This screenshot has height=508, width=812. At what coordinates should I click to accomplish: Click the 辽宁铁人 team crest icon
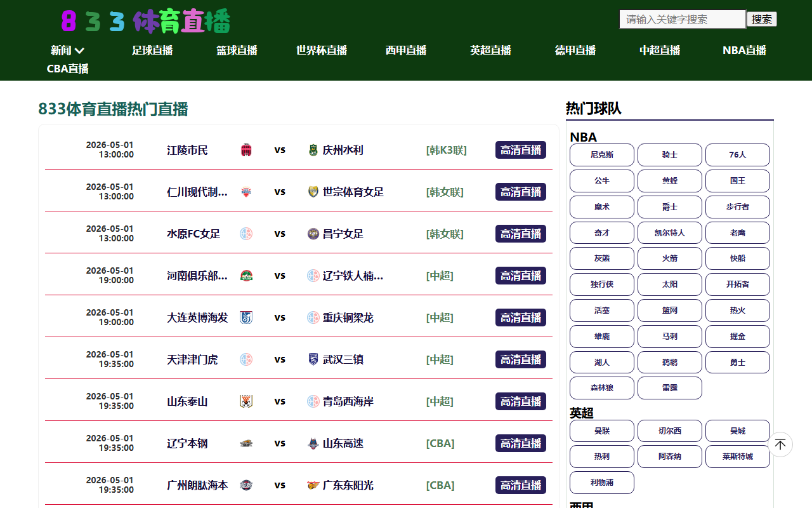click(x=313, y=276)
